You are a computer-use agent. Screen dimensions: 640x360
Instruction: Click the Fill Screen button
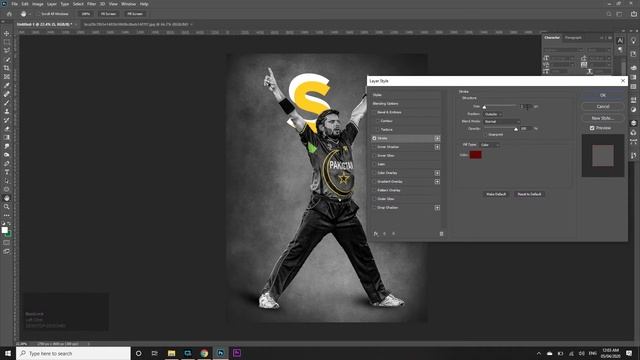[x=135, y=14]
